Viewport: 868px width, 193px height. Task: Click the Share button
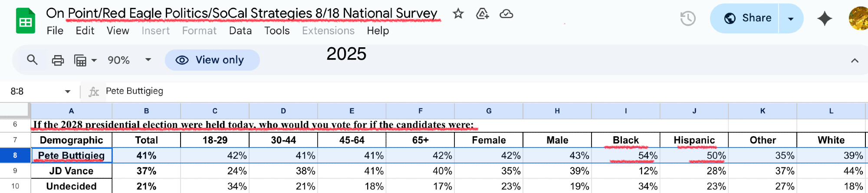[x=745, y=18]
